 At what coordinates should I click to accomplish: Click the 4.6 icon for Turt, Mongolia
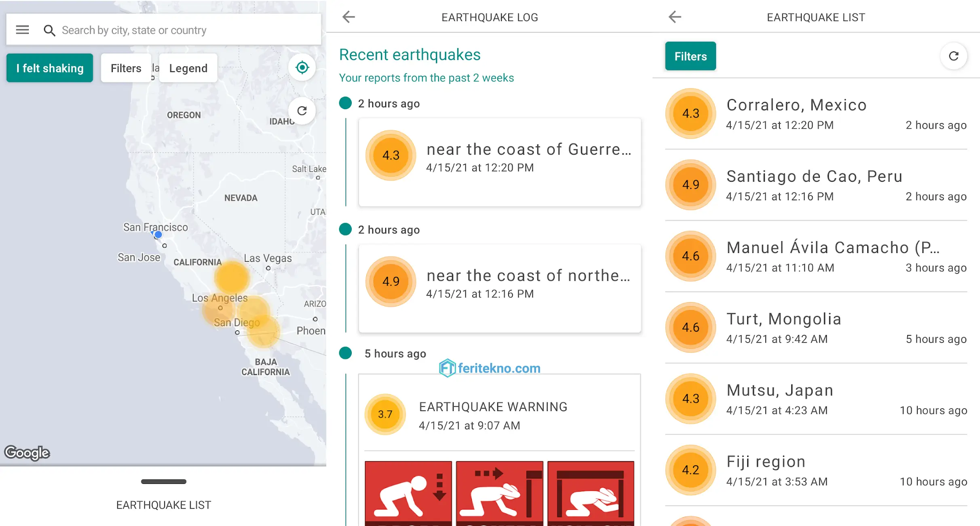(x=691, y=327)
